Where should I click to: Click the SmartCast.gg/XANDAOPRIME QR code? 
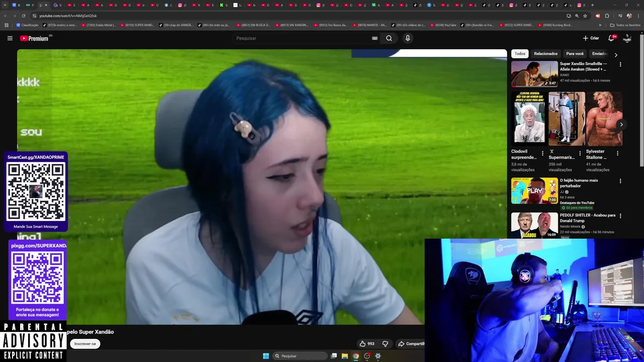point(36,192)
